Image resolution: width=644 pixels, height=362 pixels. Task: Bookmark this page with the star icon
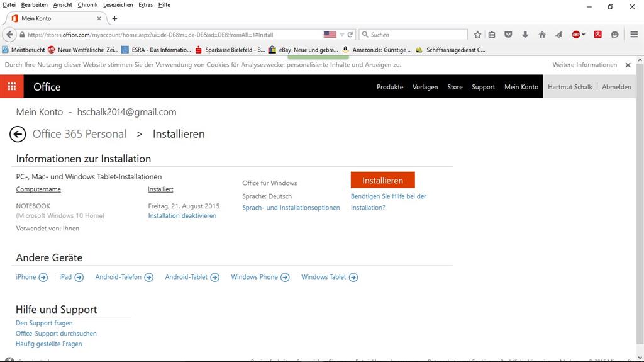[477, 35]
